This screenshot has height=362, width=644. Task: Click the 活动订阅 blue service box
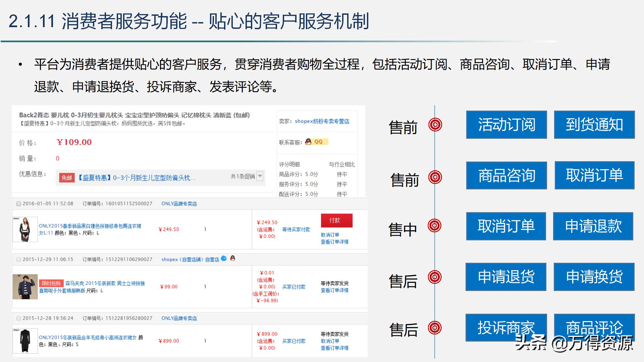pos(506,125)
